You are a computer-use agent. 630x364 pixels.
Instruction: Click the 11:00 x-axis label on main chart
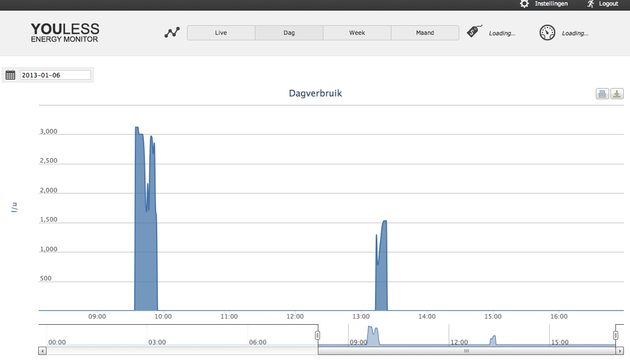pyautogui.click(x=229, y=316)
